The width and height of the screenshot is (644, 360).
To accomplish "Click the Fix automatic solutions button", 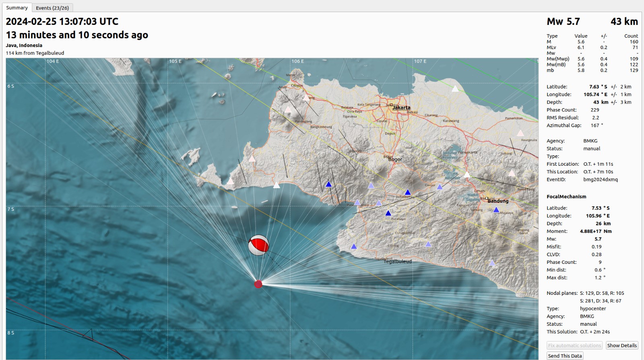I will [574, 346].
